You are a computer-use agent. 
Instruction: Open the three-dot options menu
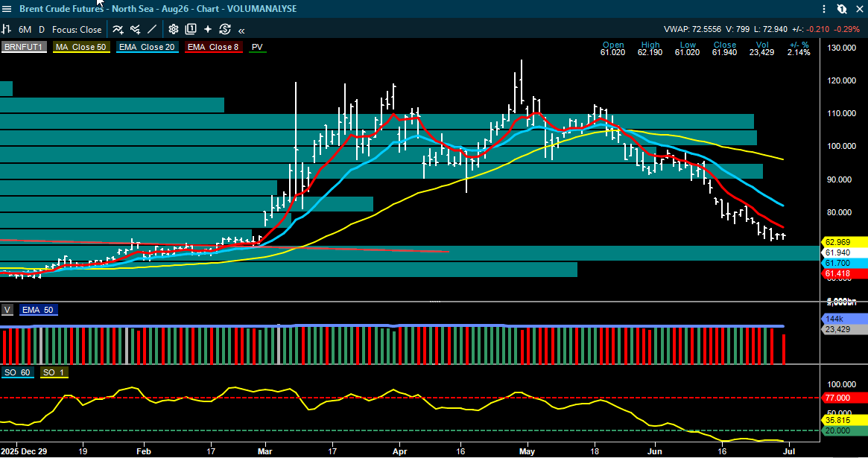click(x=824, y=9)
